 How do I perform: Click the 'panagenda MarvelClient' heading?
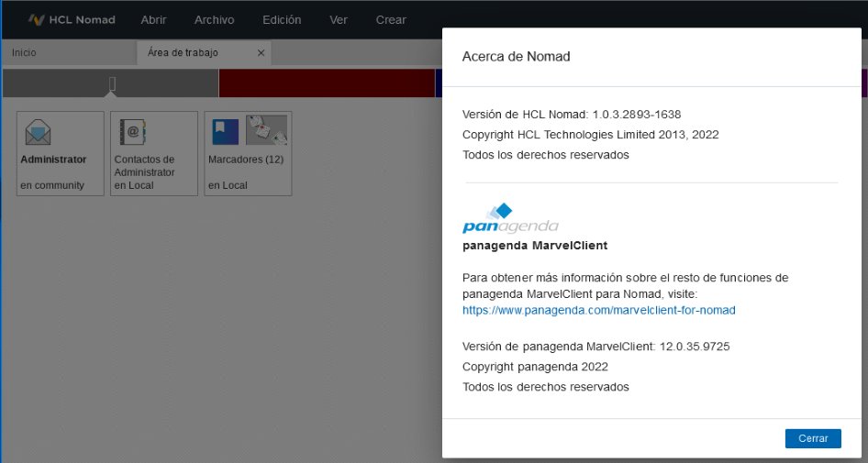point(535,246)
